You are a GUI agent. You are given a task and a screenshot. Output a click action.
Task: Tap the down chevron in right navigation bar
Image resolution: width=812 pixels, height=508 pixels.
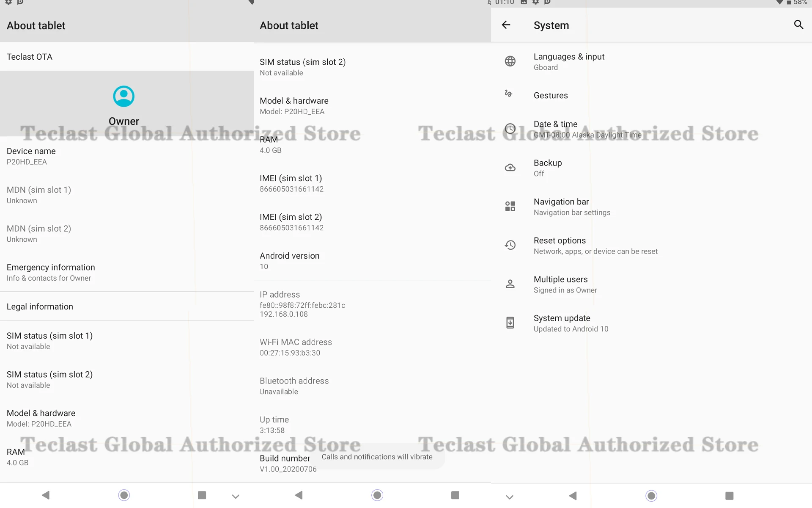[x=510, y=497]
